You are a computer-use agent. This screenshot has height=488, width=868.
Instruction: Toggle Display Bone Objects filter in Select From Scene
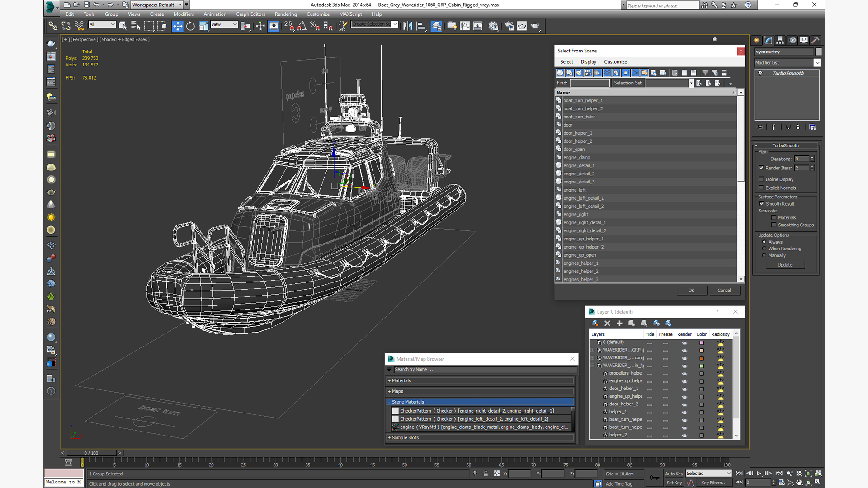pyautogui.click(x=635, y=73)
